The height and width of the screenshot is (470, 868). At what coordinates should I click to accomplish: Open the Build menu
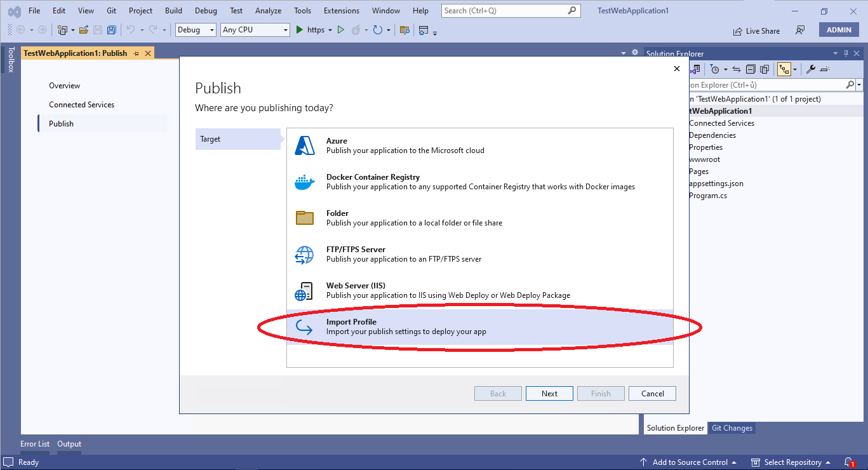[173, 11]
